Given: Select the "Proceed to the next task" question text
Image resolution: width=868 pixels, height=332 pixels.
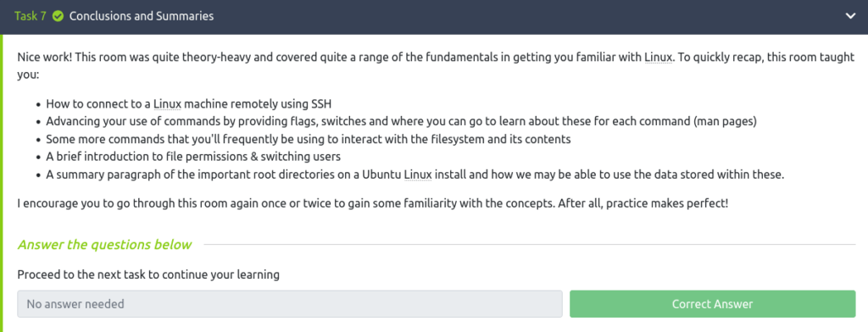Looking at the screenshot, I should (148, 274).
